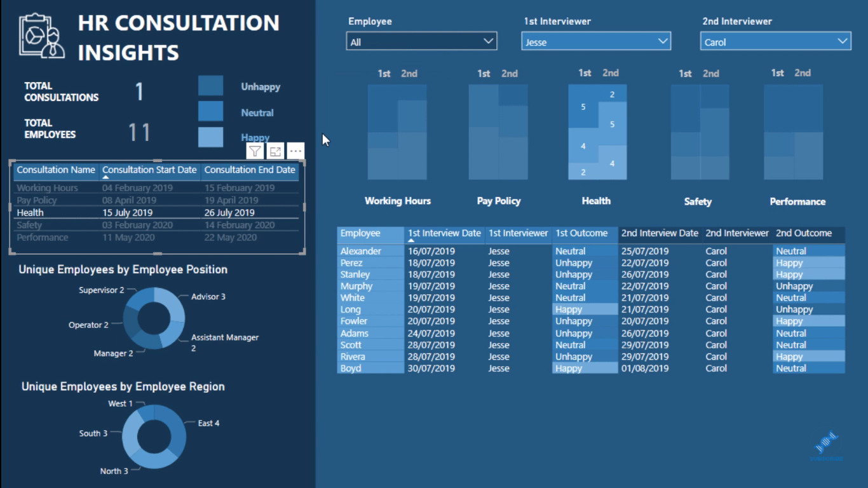The height and width of the screenshot is (488, 868).
Task: Select employee Rivera in the table
Action: coord(370,356)
